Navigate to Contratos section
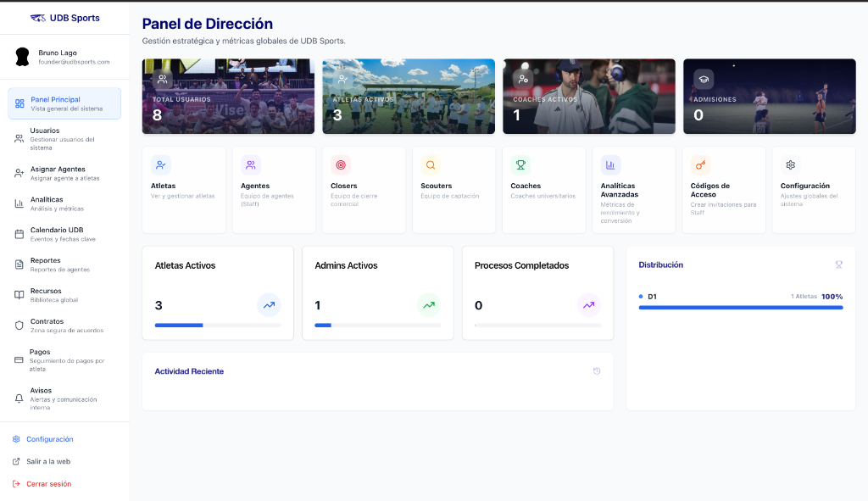The height and width of the screenshot is (501, 868). pos(64,326)
